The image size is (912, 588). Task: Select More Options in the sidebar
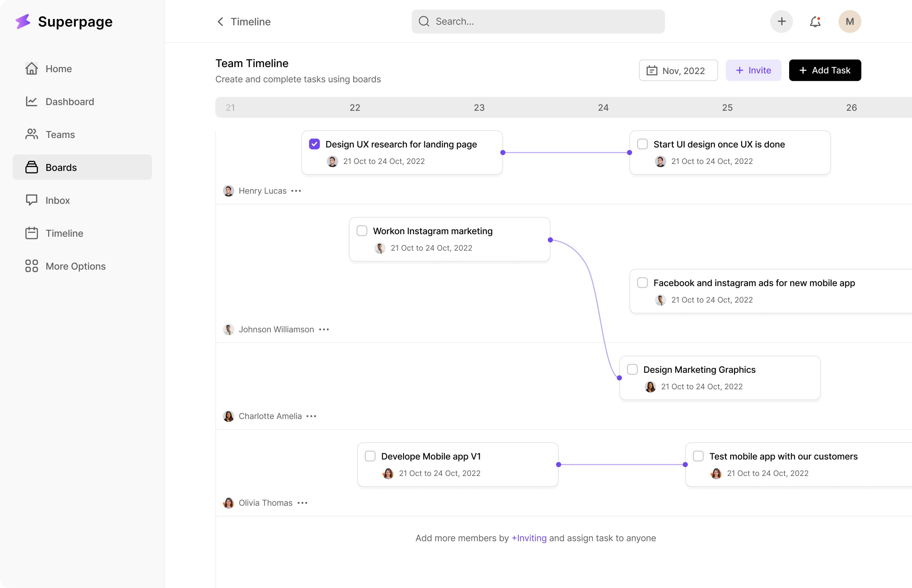[x=75, y=266]
